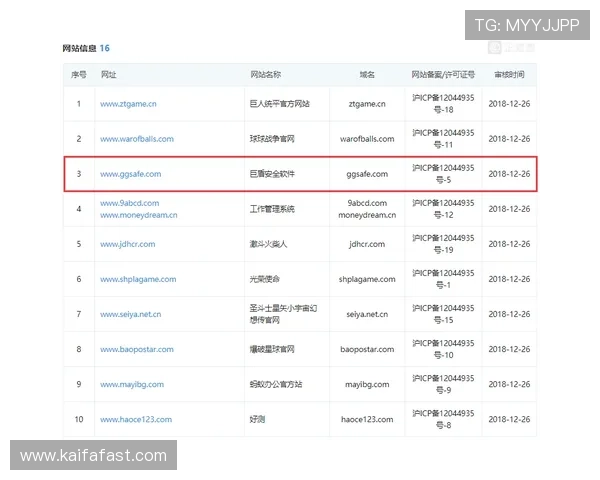This screenshot has width=600, height=480.
Task: Click site name 巨盾安全软件
Action: click(x=272, y=174)
